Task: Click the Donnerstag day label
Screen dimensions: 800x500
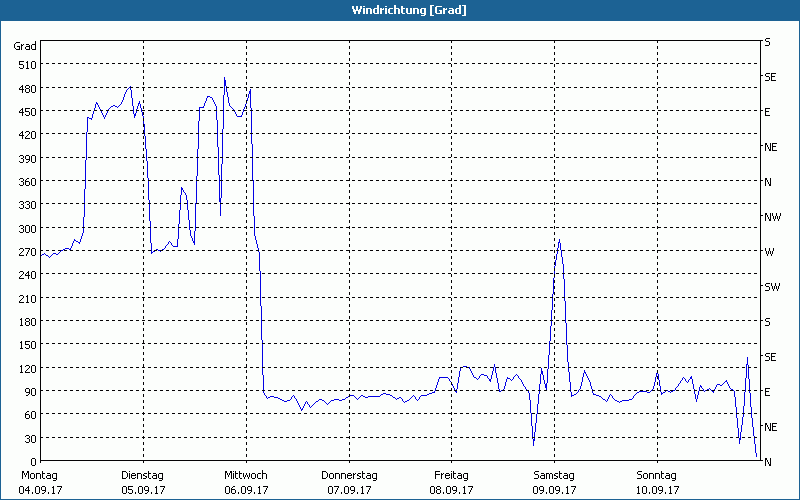Action: (349, 475)
